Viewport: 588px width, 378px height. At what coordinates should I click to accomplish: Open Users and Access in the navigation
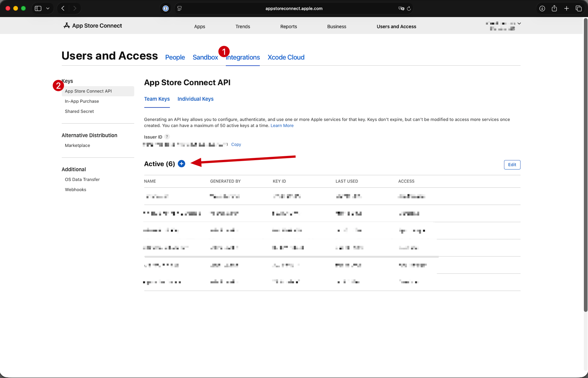pyautogui.click(x=396, y=26)
